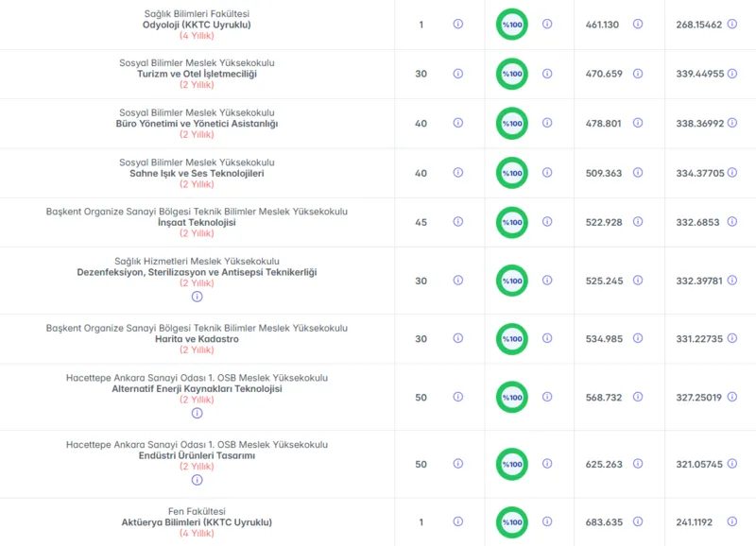The image size is (756, 546).
Task: Open Aktüerya Bilimleri (KKTC Uyruklu) program
Action: click(197, 522)
